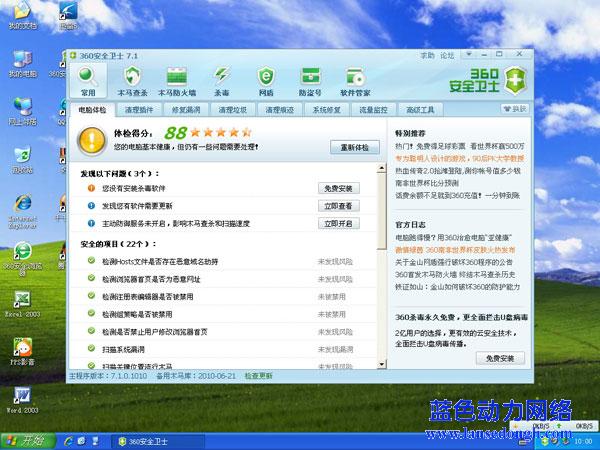Click the 立即查看 button for software updates
The image size is (600, 450).
click(339, 206)
